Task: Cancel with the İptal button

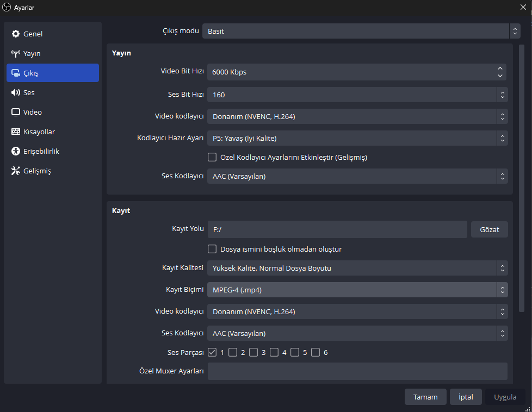Action: pos(466,397)
